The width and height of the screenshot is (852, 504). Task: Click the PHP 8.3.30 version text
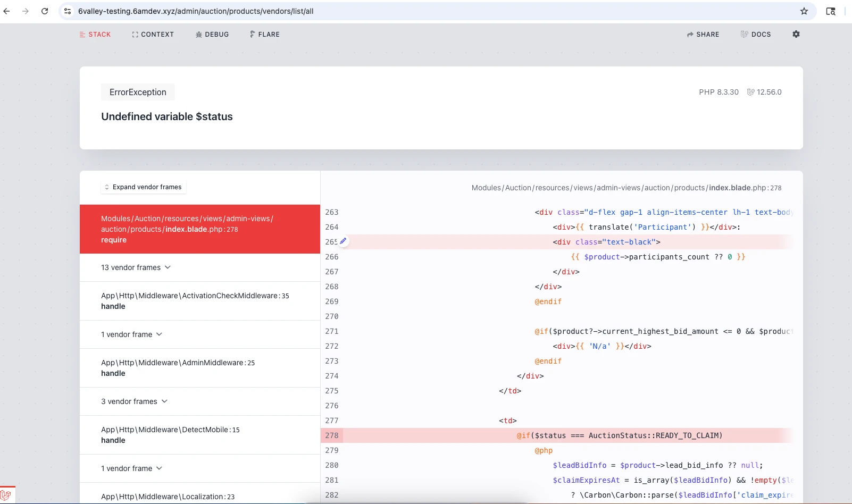[719, 92]
